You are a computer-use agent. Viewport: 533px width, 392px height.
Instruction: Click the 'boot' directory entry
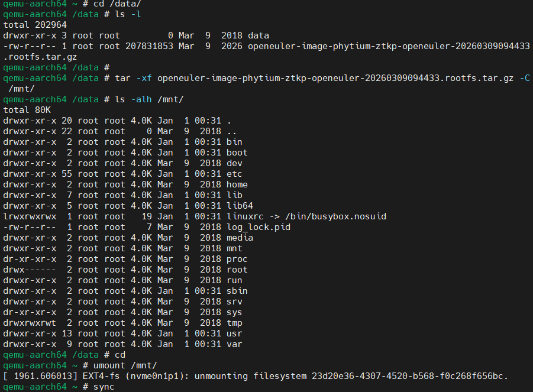pyautogui.click(x=237, y=153)
